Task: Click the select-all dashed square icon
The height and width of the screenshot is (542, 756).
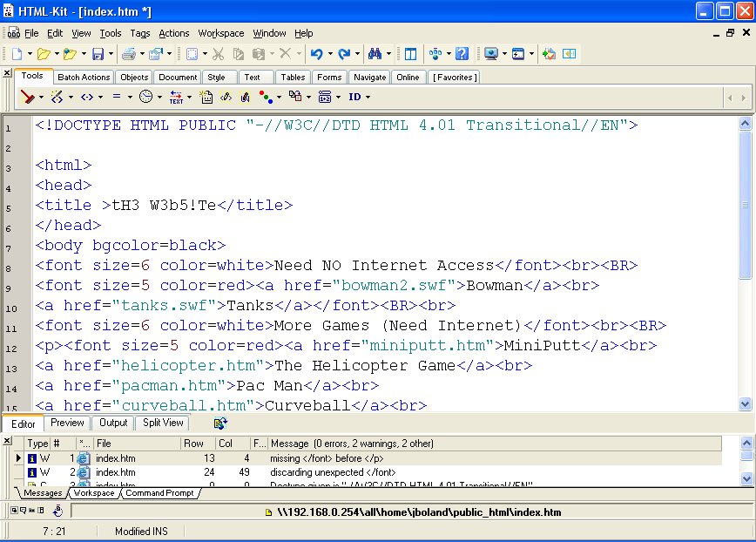Action: coord(192,53)
